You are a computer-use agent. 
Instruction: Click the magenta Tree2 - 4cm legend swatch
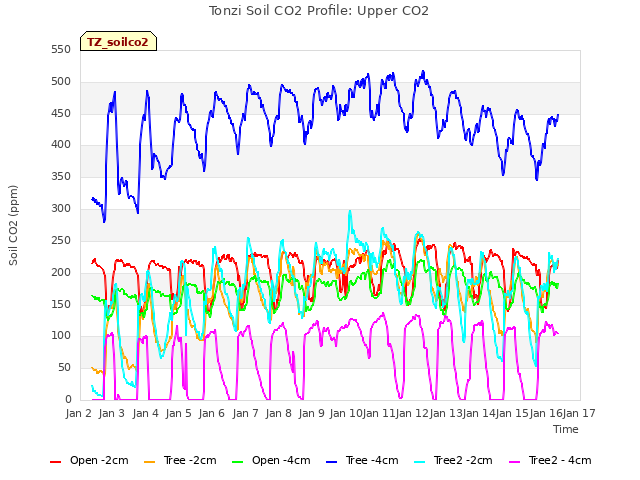click(515, 462)
